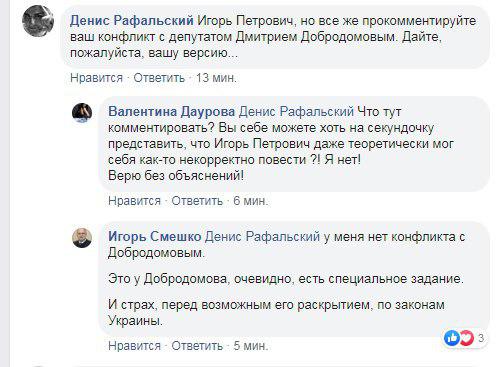The width and height of the screenshot is (504, 367).
Task: Open the Игорь Смешко author name link
Action: [155, 237]
